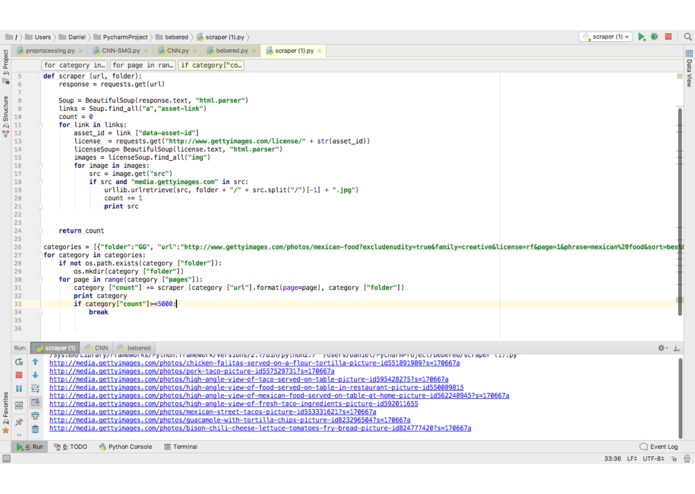Open Run panel settings gear
This screenshot has height=494, width=695.
coord(662,348)
